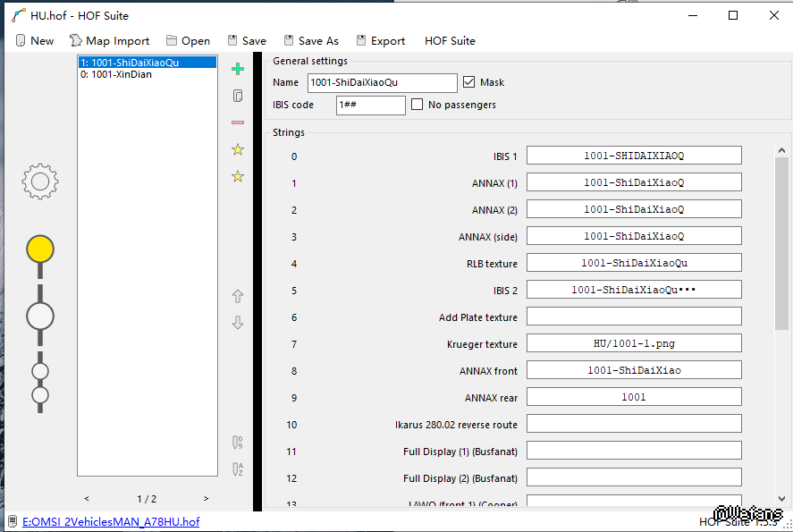Click Save As in the toolbar

coord(311,41)
